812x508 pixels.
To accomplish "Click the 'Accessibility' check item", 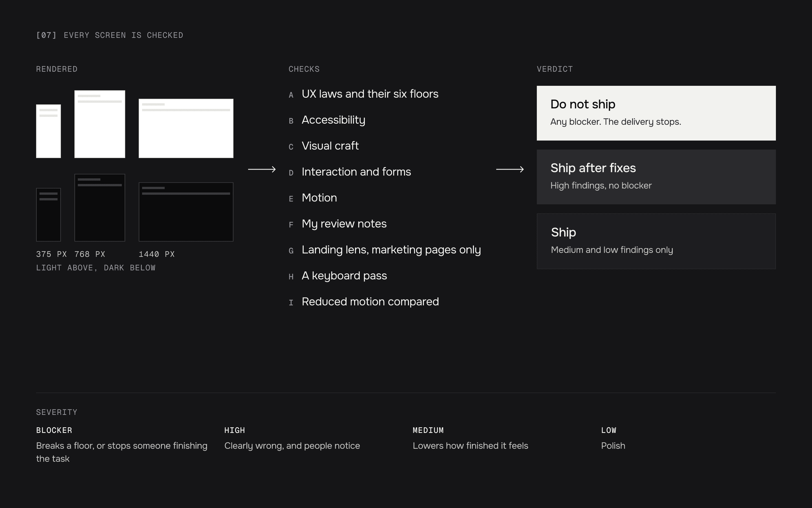I will (x=333, y=120).
